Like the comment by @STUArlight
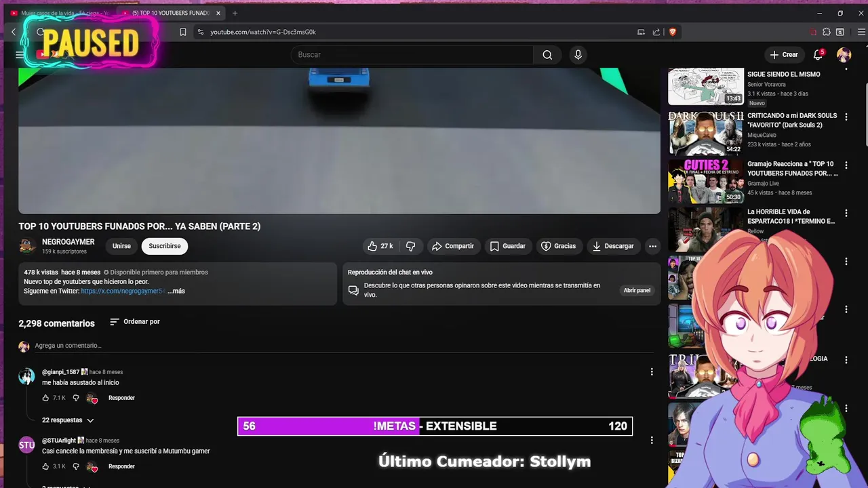This screenshot has height=488, width=868. (45, 466)
